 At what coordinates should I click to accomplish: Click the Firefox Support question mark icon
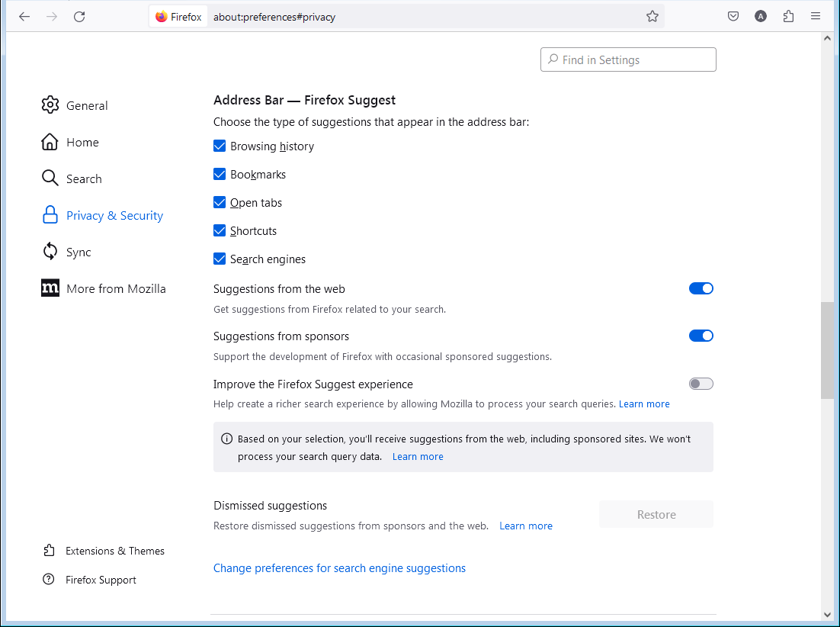[49, 579]
